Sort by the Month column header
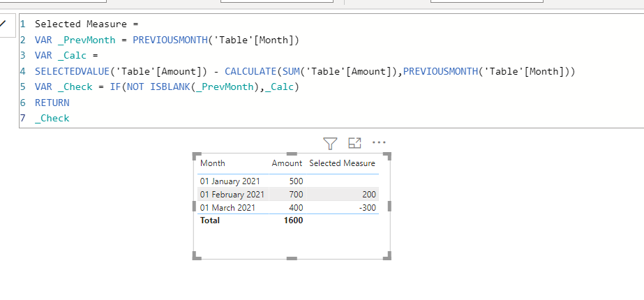The height and width of the screenshot is (300, 644). point(212,163)
